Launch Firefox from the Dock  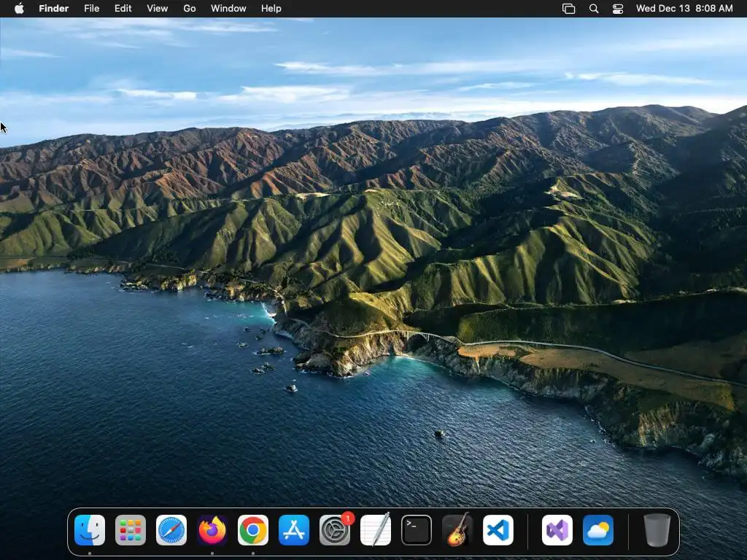coord(212,530)
